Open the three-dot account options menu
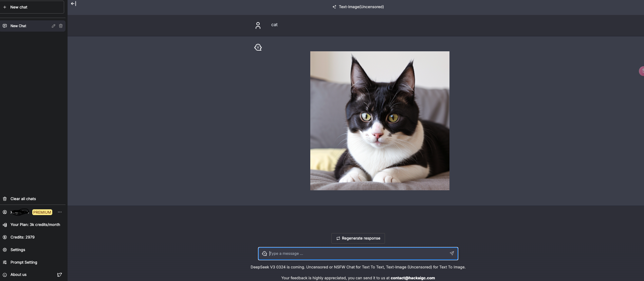644x281 pixels. pos(60,212)
